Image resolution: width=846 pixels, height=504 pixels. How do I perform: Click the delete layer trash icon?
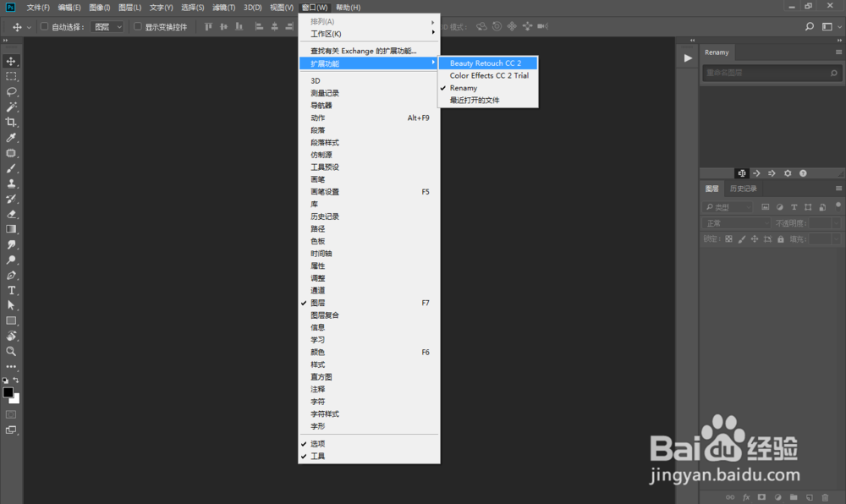[825, 497]
